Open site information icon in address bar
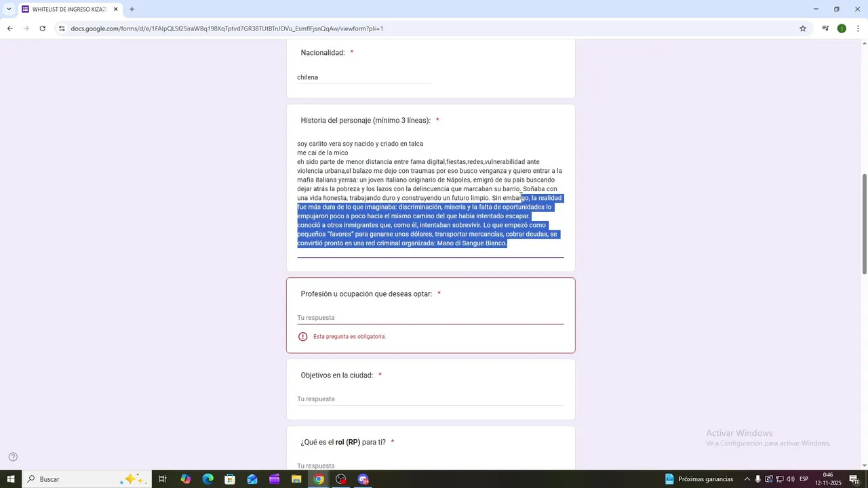The width and height of the screenshot is (868, 488). [x=62, y=28]
